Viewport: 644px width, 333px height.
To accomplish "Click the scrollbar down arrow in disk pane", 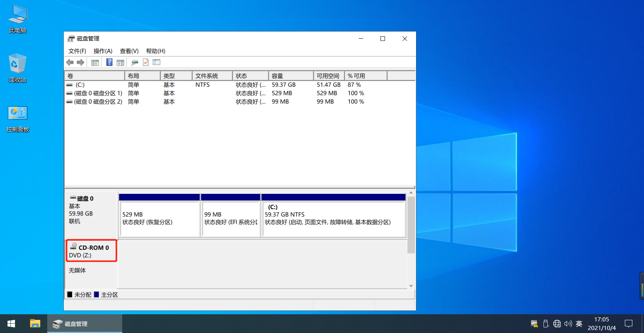I will pyautogui.click(x=411, y=286).
